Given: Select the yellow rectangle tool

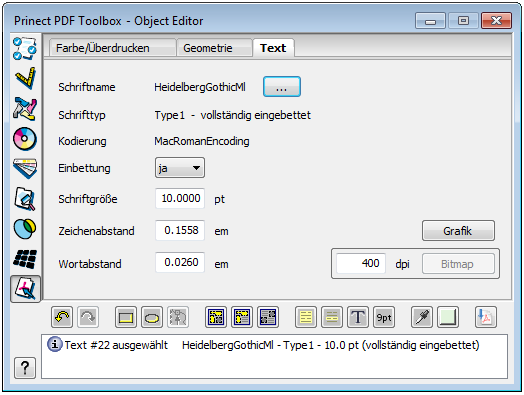Looking at the screenshot, I should pyautogui.click(x=126, y=317).
